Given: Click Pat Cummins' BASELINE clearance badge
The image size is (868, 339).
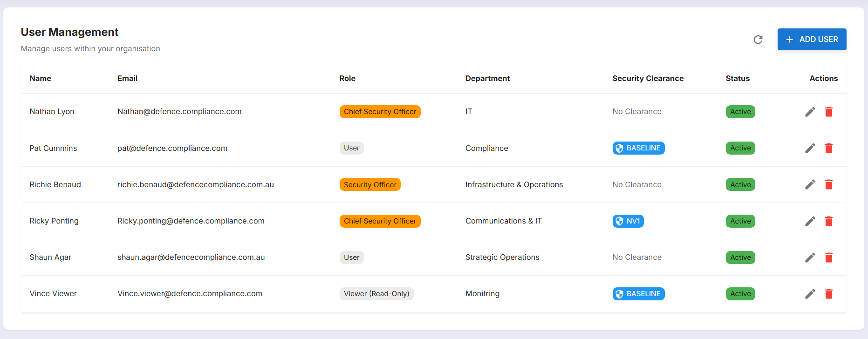Looking at the screenshot, I should coord(638,148).
